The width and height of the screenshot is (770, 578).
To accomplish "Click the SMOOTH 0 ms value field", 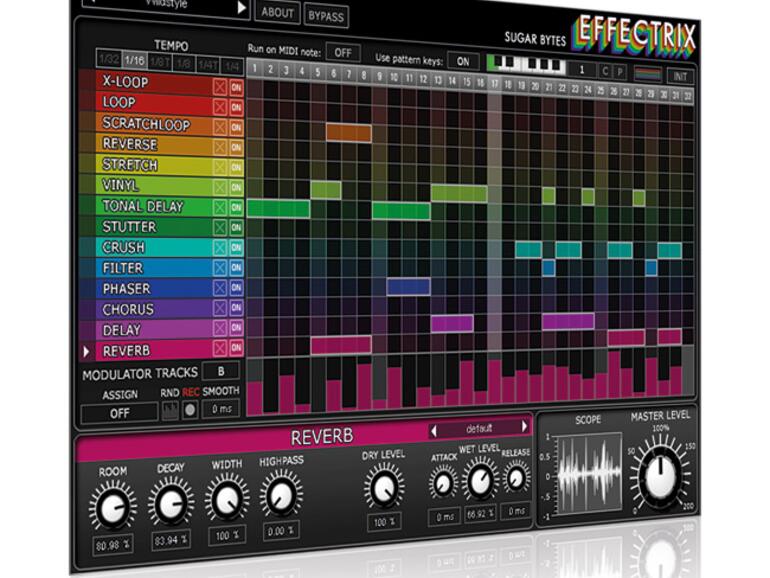I will [221, 409].
